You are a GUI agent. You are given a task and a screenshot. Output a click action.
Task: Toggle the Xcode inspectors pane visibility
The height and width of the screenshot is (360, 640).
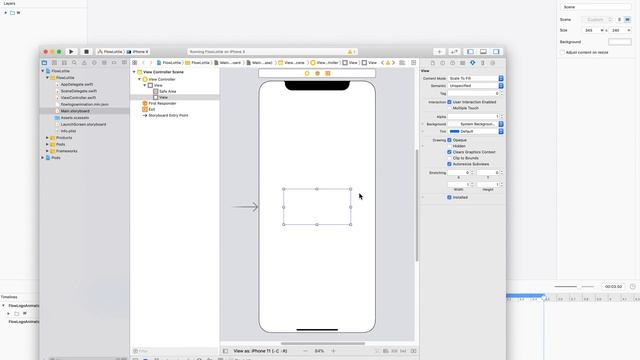tap(496, 52)
